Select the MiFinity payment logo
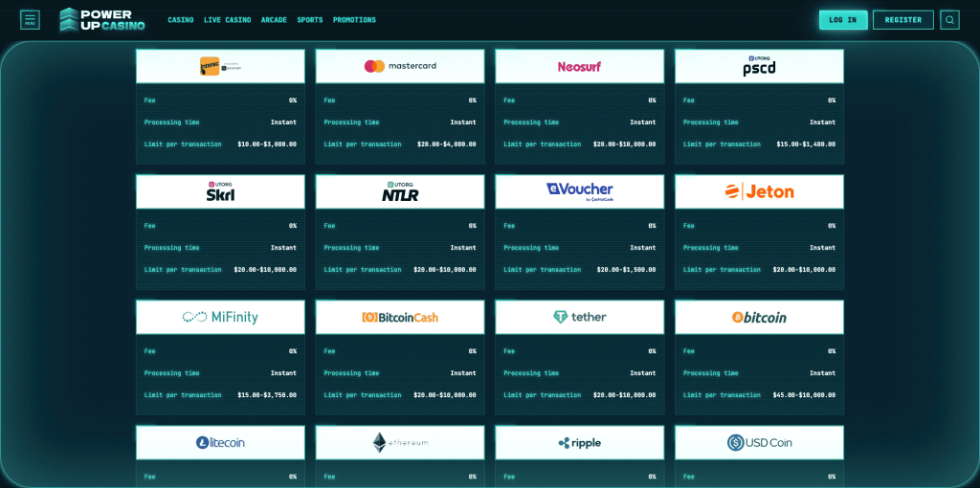This screenshot has width=980, height=488. point(221,318)
